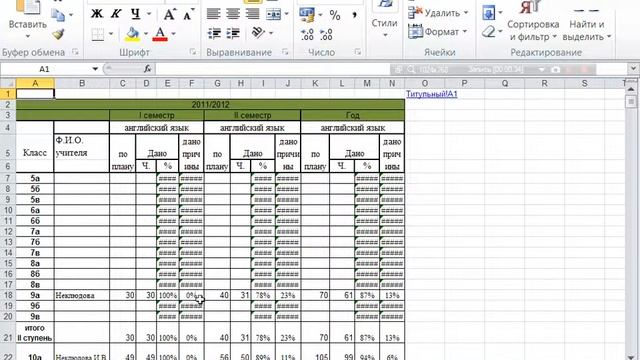Click the vertical scrollbar thumb
The width and height of the screenshot is (640, 360).
coord(631,101)
